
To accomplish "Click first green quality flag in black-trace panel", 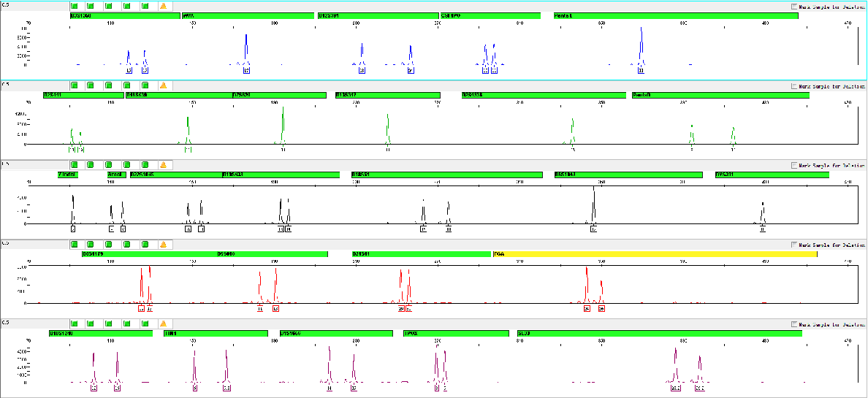I will 75,165.
